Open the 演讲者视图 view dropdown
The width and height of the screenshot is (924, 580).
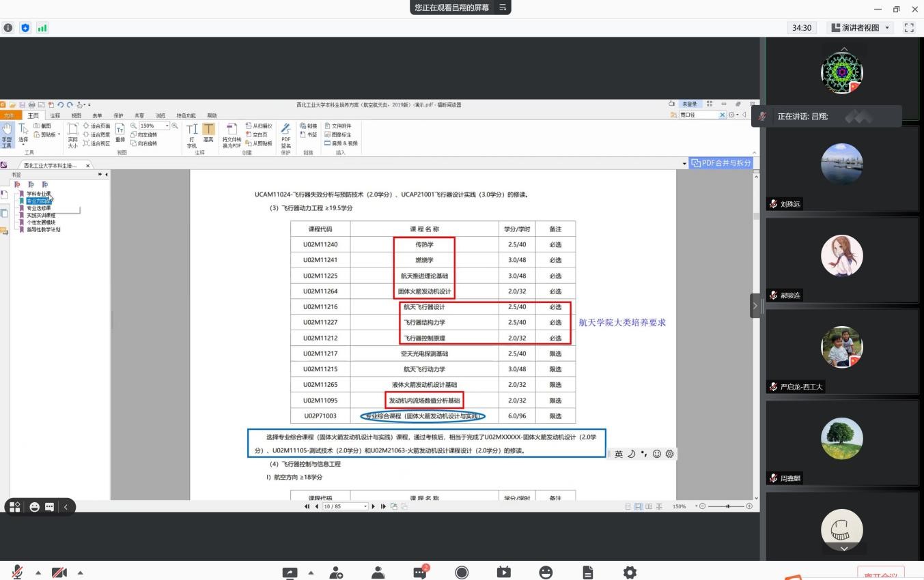tap(861, 28)
